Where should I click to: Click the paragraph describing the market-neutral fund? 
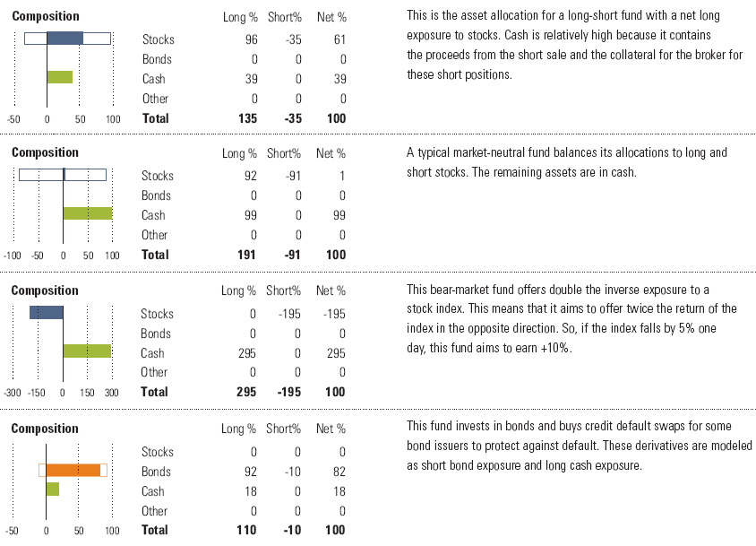tap(566, 162)
